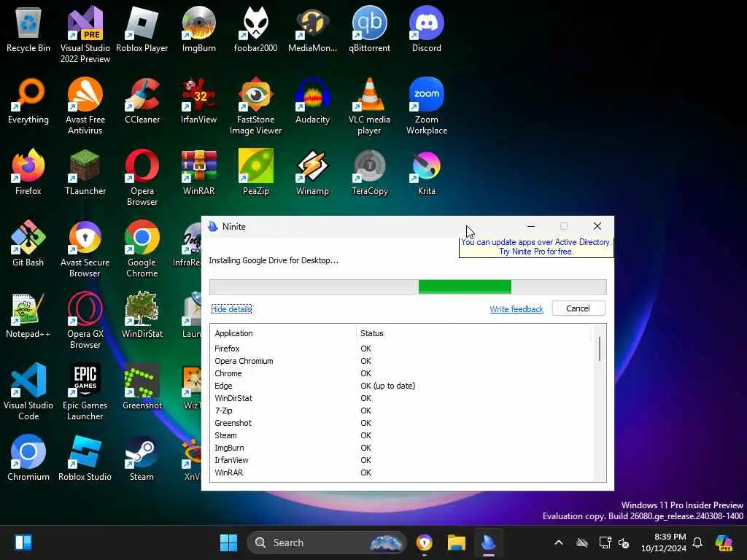747x560 pixels.
Task: Click the Application column header
Action: (x=283, y=333)
